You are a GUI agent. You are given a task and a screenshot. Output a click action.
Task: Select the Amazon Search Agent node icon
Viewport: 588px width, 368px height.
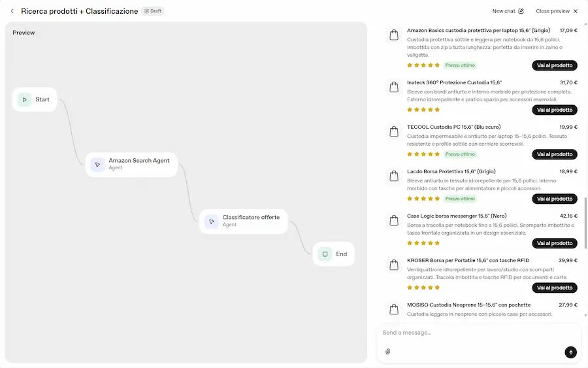click(x=97, y=164)
